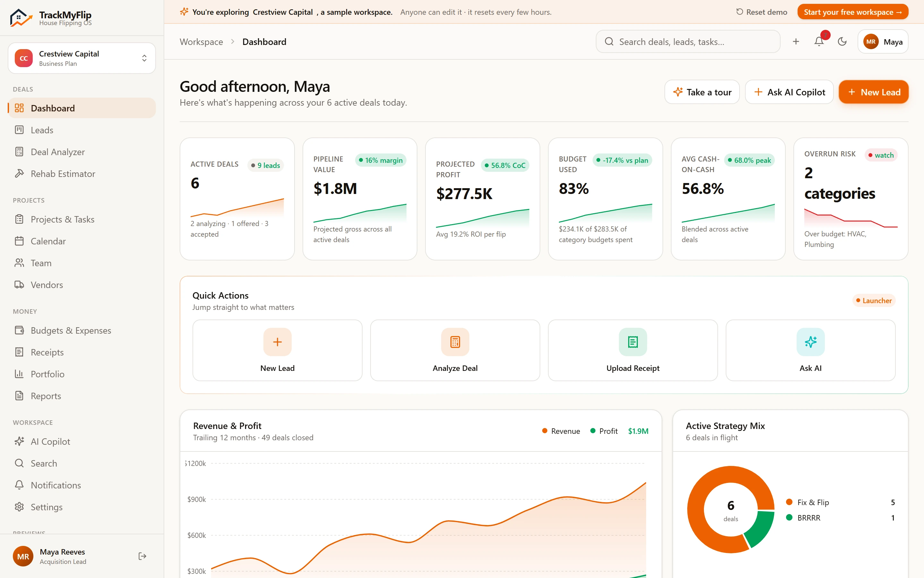This screenshot has height=578, width=924.
Task: Open the Calendar page
Action: (82, 241)
